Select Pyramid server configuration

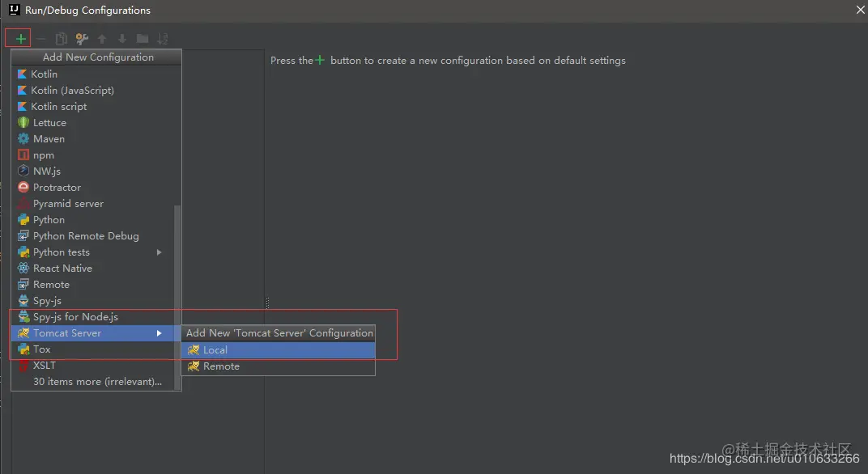(93, 204)
